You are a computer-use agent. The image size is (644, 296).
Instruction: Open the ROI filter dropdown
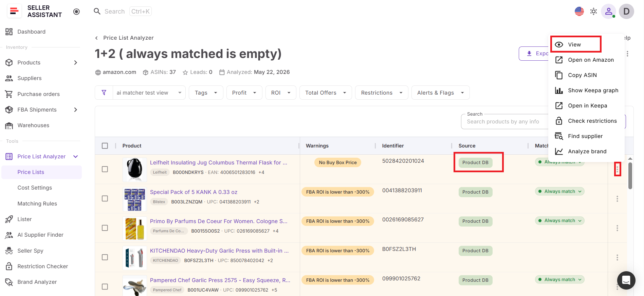[x=281, y=93]
